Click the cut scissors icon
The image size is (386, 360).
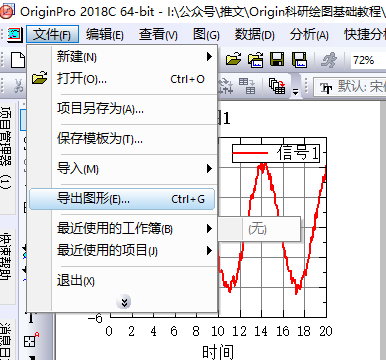18,85
